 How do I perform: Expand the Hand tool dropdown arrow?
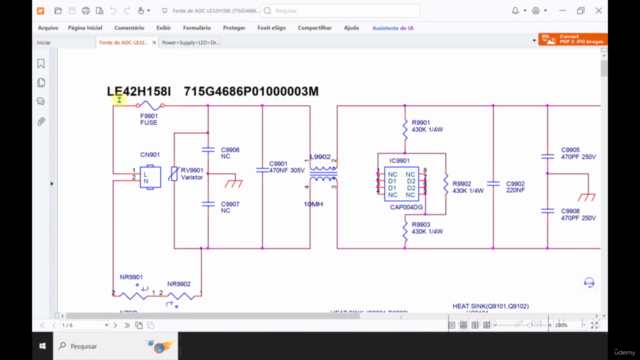[x=149, y=11]
